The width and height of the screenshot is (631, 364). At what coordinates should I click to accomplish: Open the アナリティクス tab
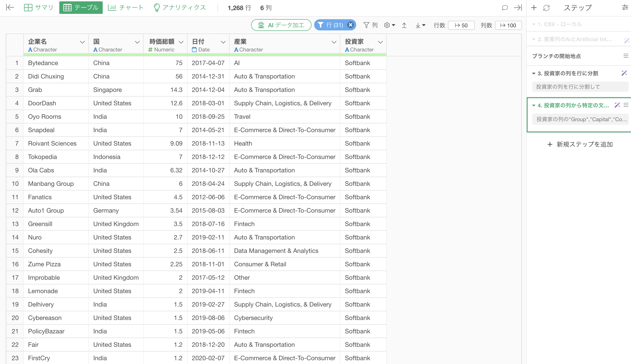pyautogui.click(x=180, y=8)
